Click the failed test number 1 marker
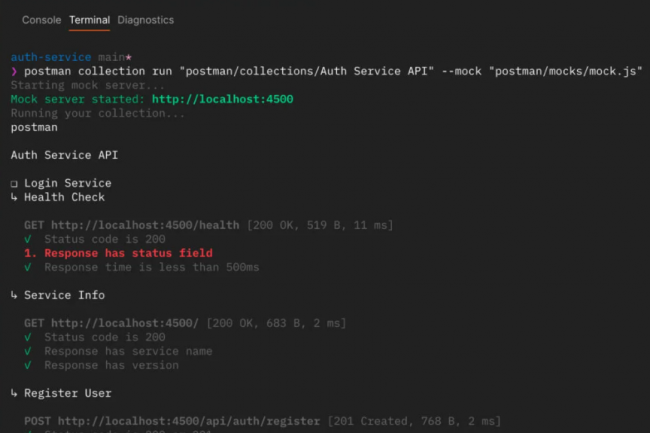The image size is (650, 433). click(x=30, y=254)
